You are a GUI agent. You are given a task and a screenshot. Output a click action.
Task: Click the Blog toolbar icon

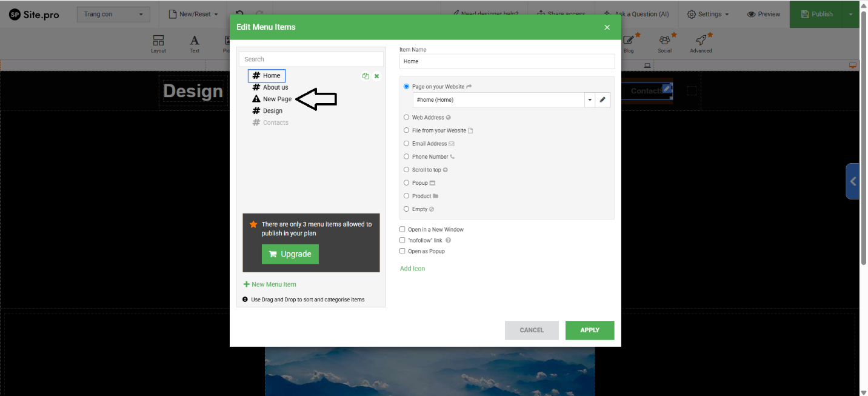click(629, 43)
